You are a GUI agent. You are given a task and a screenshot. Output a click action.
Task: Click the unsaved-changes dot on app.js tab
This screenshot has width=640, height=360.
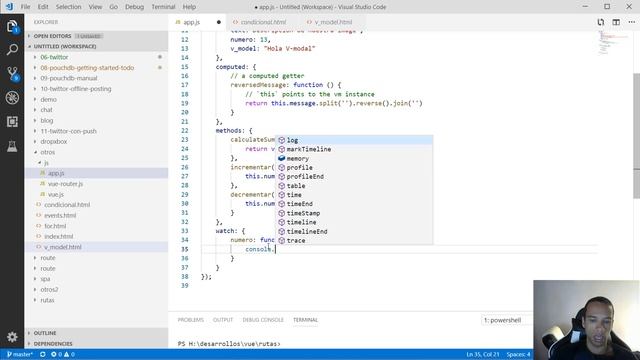click(x=219, y=22)
